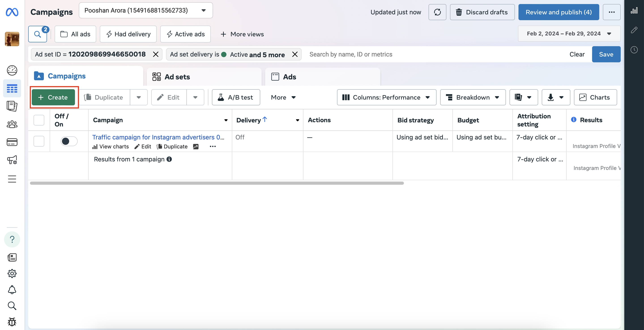
Task: Click the refresh icon beside Updated just now
Action: pos(437,12)
